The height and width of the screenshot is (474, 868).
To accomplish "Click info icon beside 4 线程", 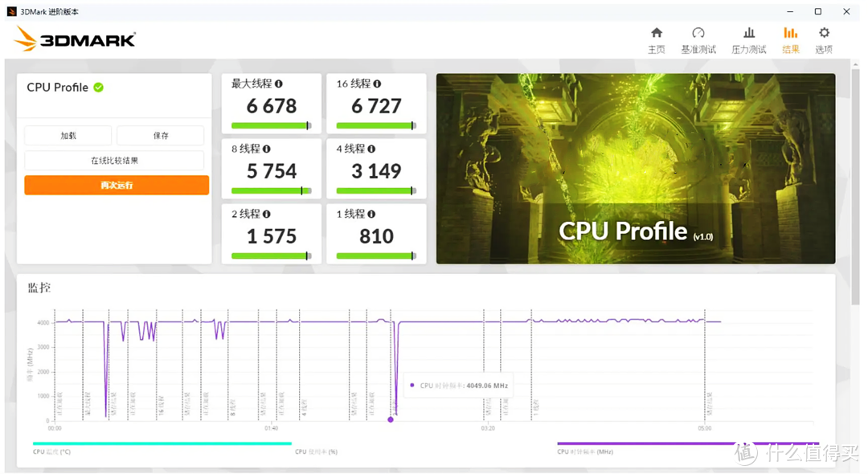I will click(x=371, y=149).
